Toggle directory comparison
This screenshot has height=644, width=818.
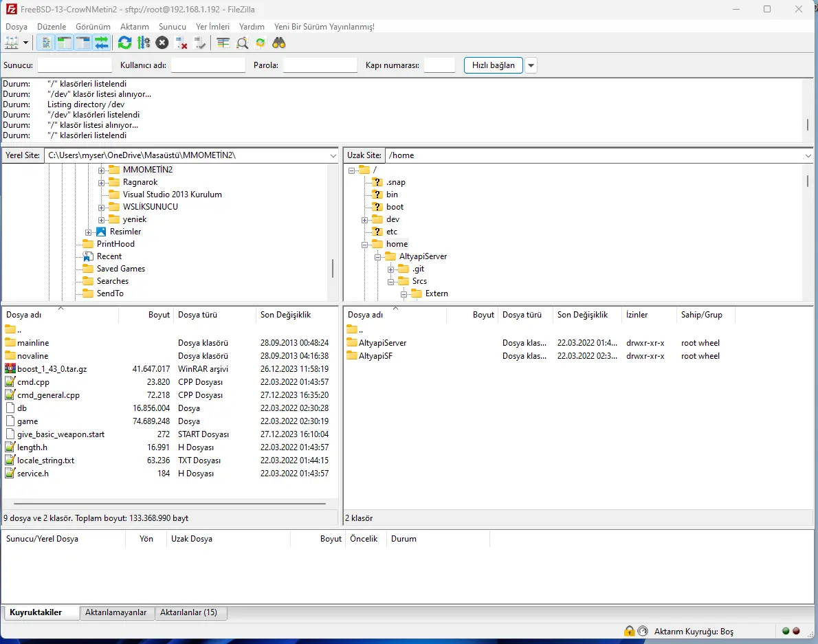click(242, 43)
